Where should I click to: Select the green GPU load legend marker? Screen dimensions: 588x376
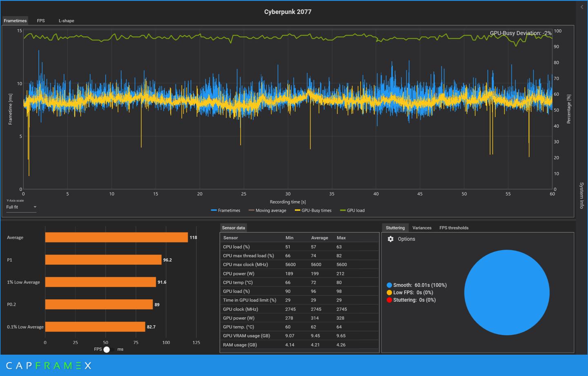coord(343,210)
